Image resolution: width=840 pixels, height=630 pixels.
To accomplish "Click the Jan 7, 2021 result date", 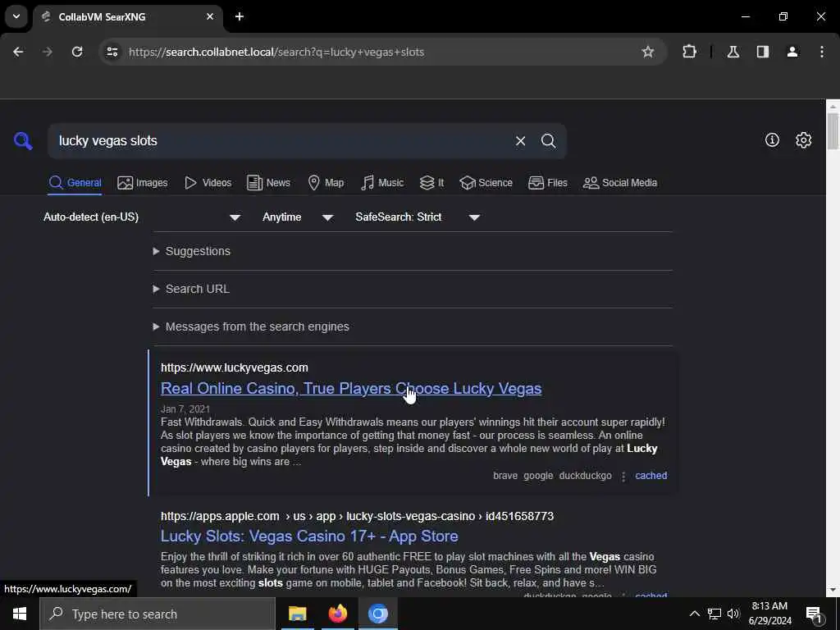I will [185, 409].
